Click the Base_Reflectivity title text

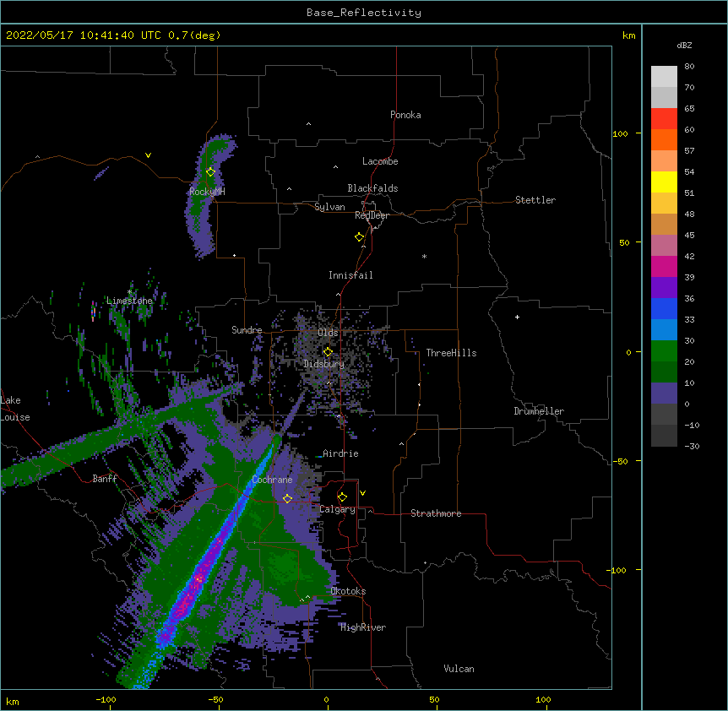coord(364,13)
